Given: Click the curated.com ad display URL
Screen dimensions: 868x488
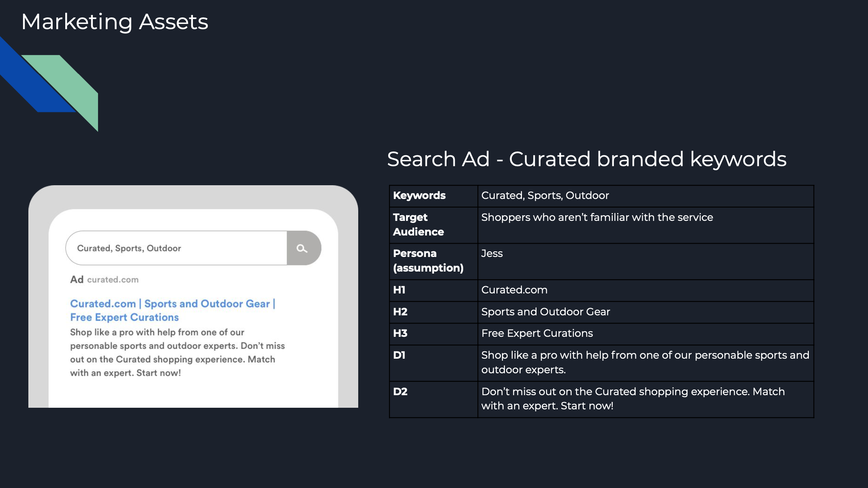Looking at the screenshot, I should pyautogui.click(x=113, y=280).
